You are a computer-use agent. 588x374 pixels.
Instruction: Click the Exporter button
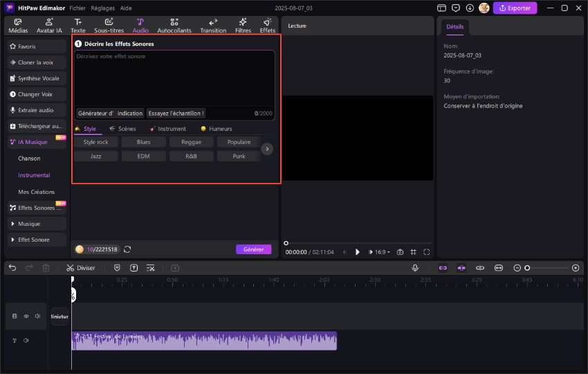(515, 8)
